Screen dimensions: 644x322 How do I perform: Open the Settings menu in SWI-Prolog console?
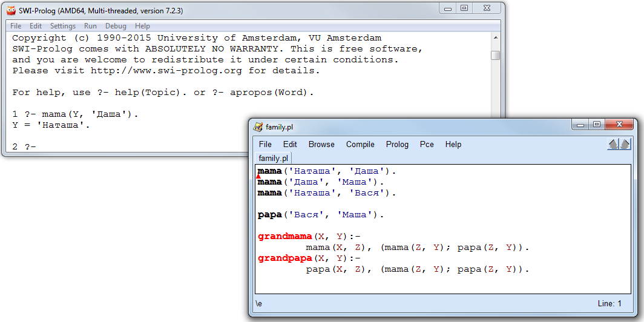tap(62, 26)
